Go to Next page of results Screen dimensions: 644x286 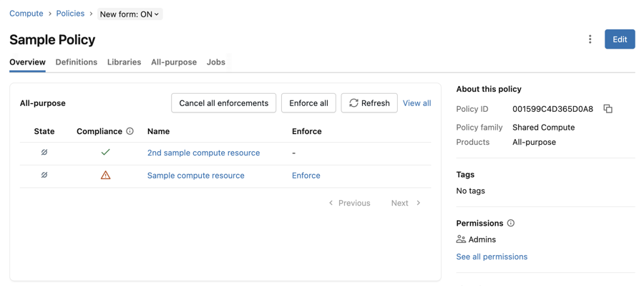pyautogui.click(x=406, y=203)
